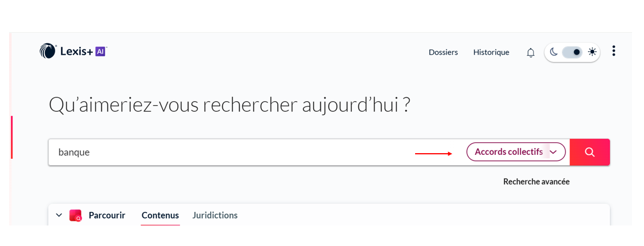
Task: Click the Parcourir red browse icon
Action: click(75, 215)
